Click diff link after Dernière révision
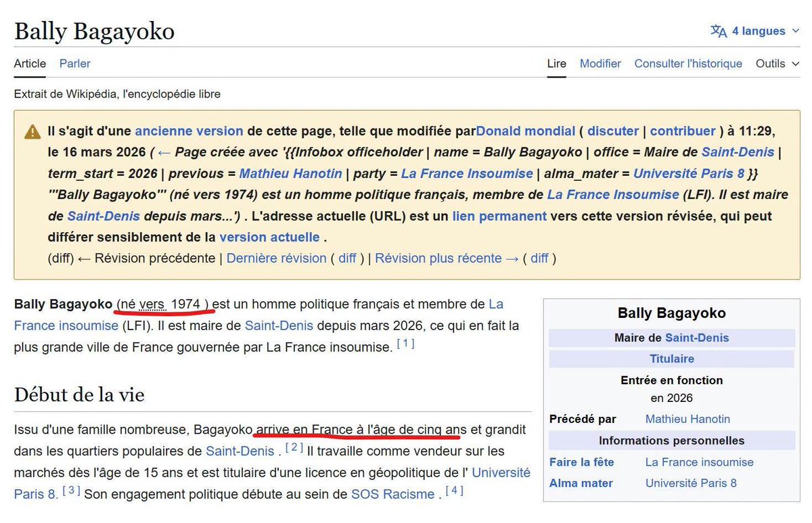 [347, 258]
